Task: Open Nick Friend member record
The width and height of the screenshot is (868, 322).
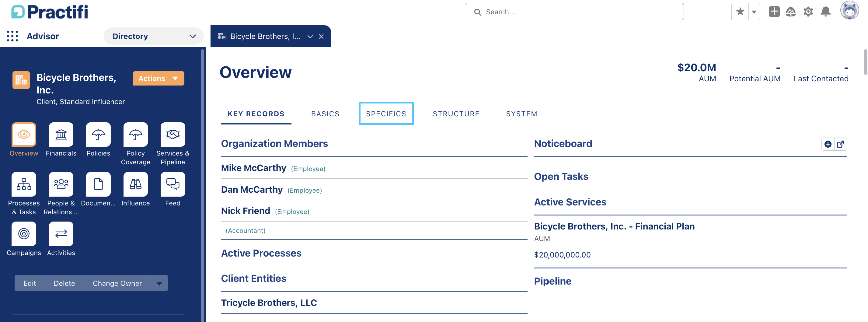Action: (245, 211)
